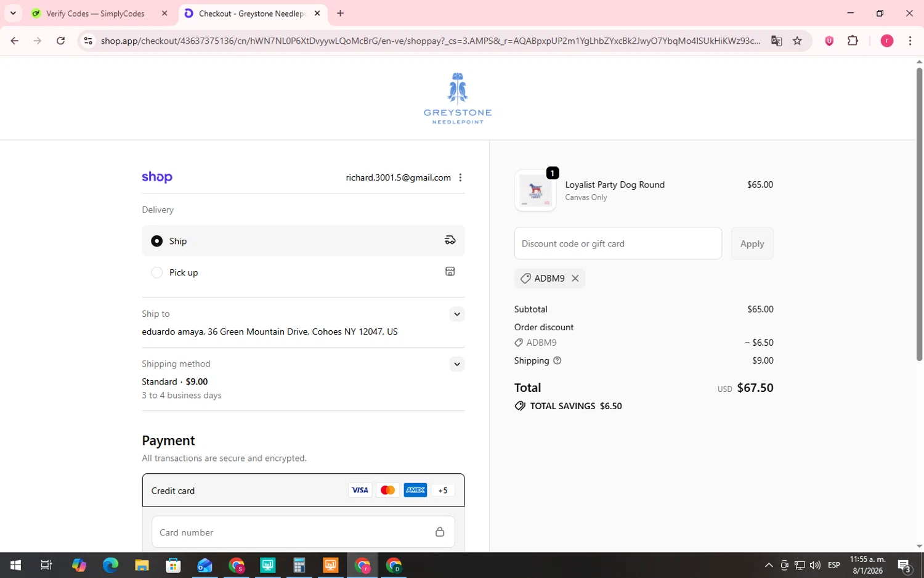View site information icon in address bar
924x578 pixels.
tap(88, 41)
